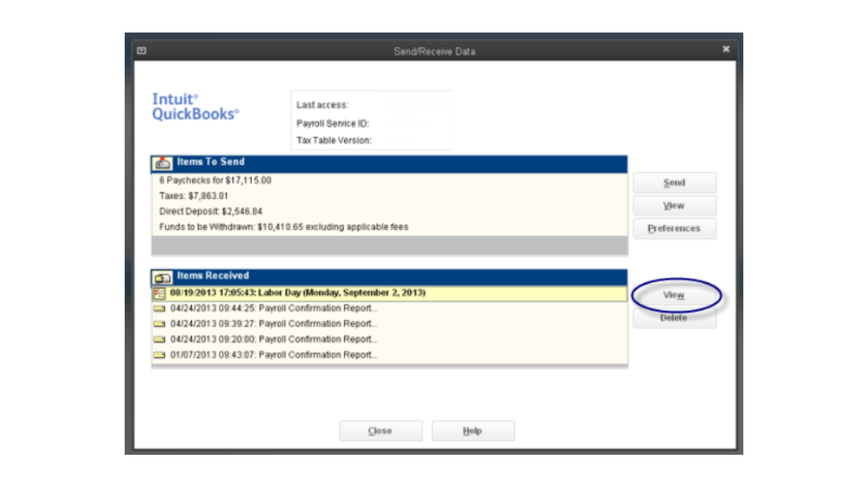This screenshot has height=488, width=868.
Task: Click the 'Tax Table Version:' label
Action: coord(334,141)
